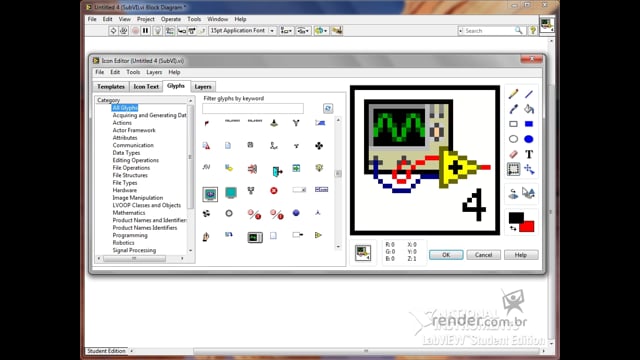The height and width of the screenshot is (360, 640).
Task: Select the black line color swatch
Action: click(516, 217)
